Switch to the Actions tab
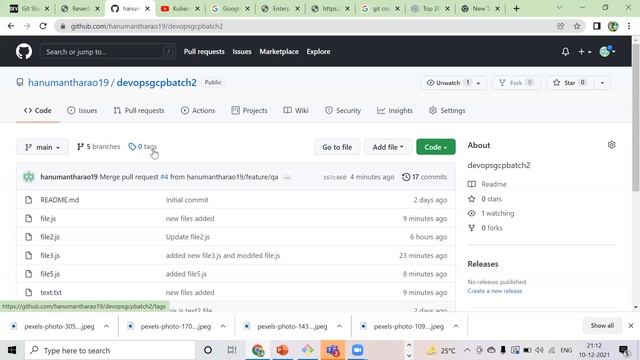The height and width of the screenshot is (360, 640). (198, 111)
